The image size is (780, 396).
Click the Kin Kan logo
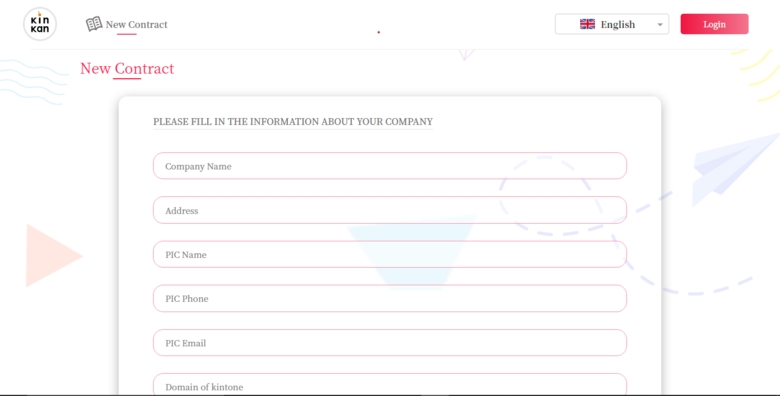point(40,24)
